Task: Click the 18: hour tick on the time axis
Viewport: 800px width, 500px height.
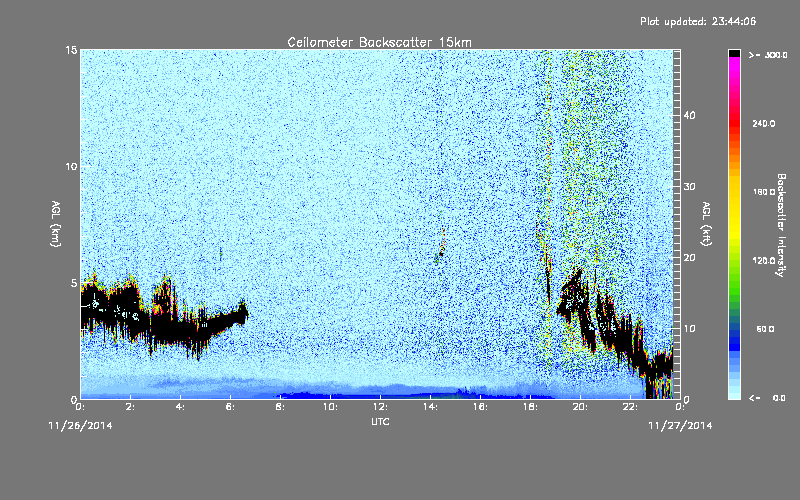Action: pyautogui.click(x=530, y=407)
